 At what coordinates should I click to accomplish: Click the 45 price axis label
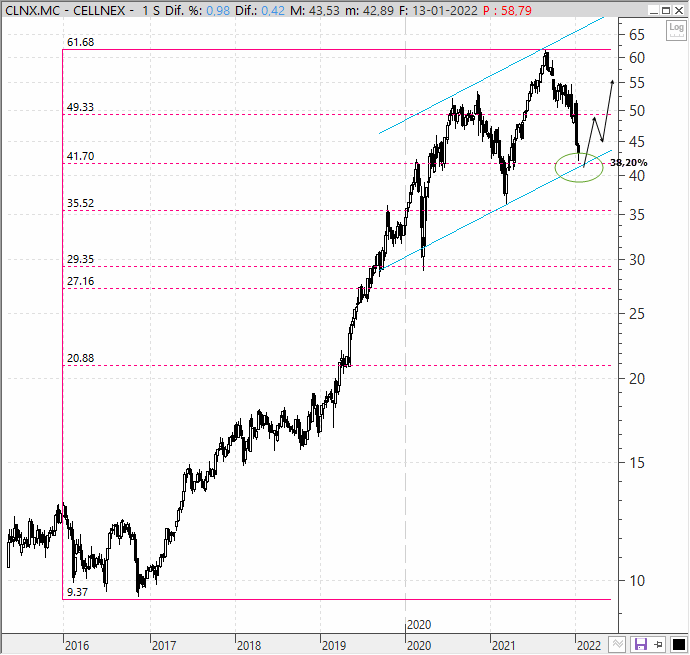coord(637,142)
